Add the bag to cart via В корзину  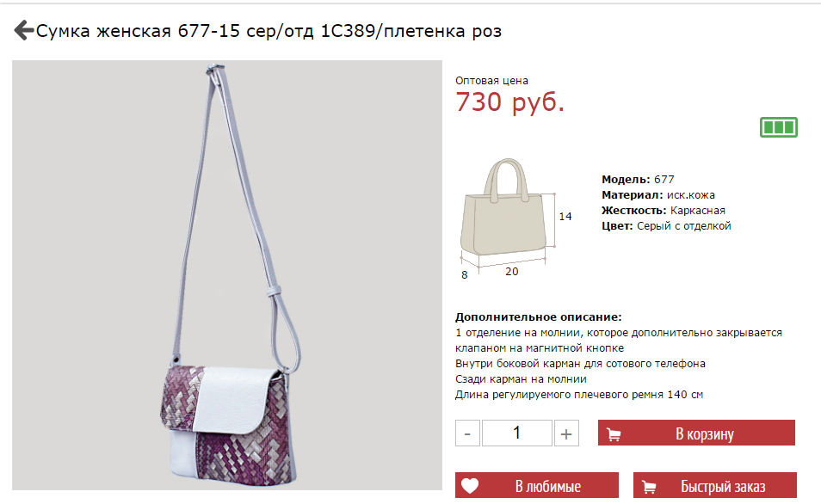pos(696,433)
